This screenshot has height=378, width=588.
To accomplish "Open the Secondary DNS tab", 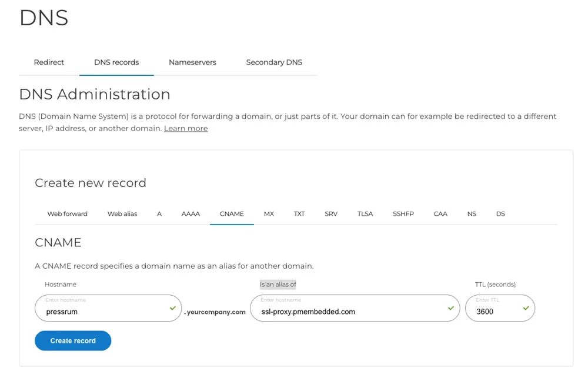I will 274,62.
